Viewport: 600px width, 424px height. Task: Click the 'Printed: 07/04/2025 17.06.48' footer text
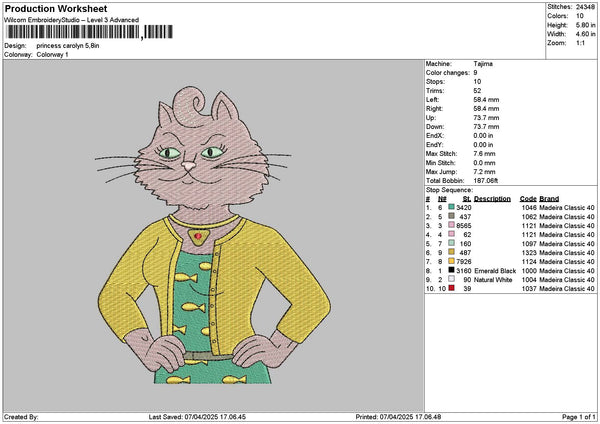[x=398, y=417]
